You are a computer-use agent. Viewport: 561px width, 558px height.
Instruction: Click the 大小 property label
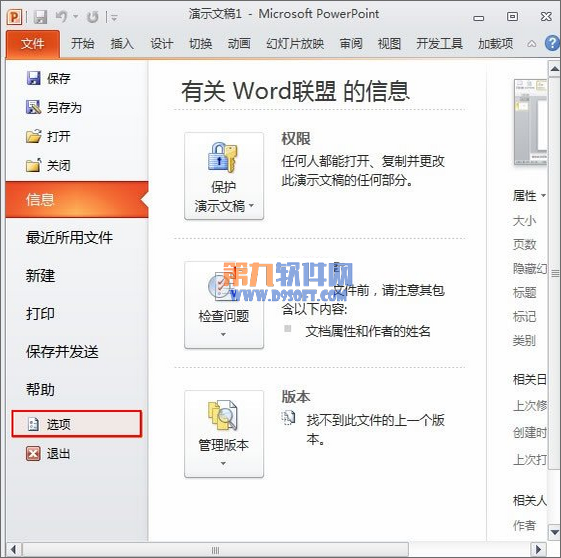pyautogui.click(x=525, y=221)
